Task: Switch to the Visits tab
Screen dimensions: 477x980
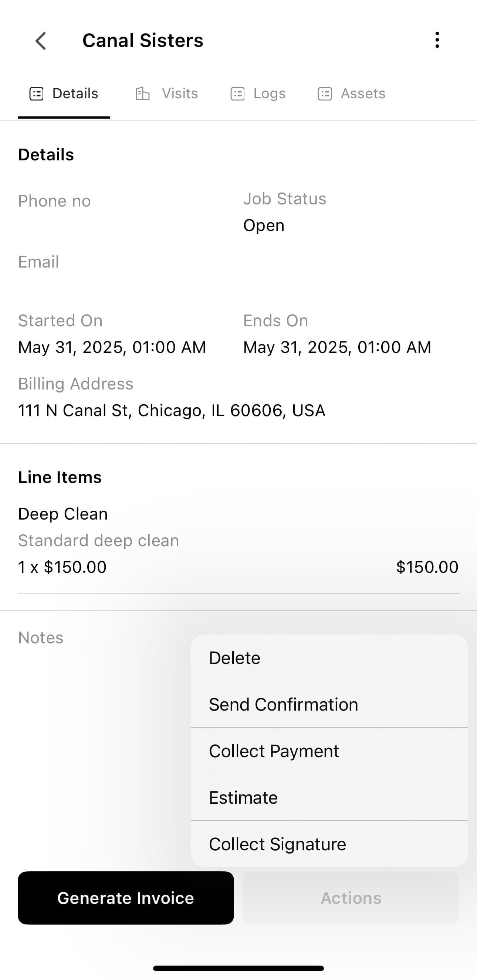Action: tap(180, 93)
